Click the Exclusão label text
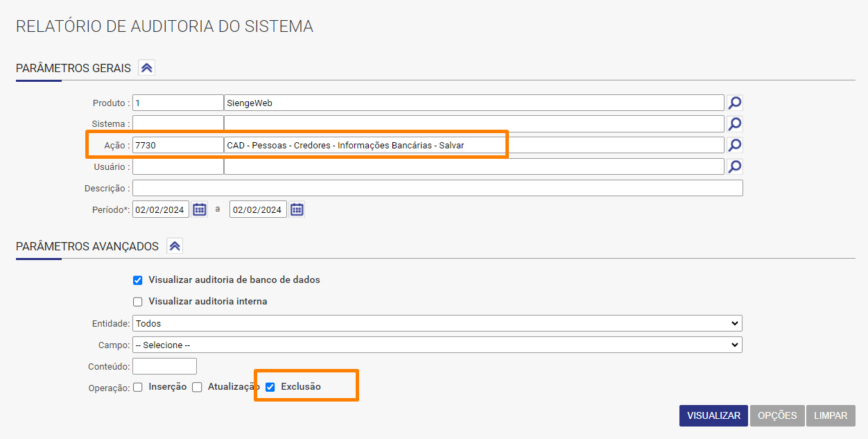Viewport: 868px width, 439px height. pyautogui.click(x=301, y=387)
